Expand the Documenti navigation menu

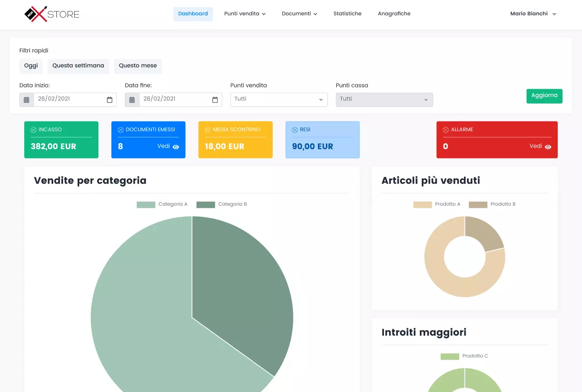(299, 14)
